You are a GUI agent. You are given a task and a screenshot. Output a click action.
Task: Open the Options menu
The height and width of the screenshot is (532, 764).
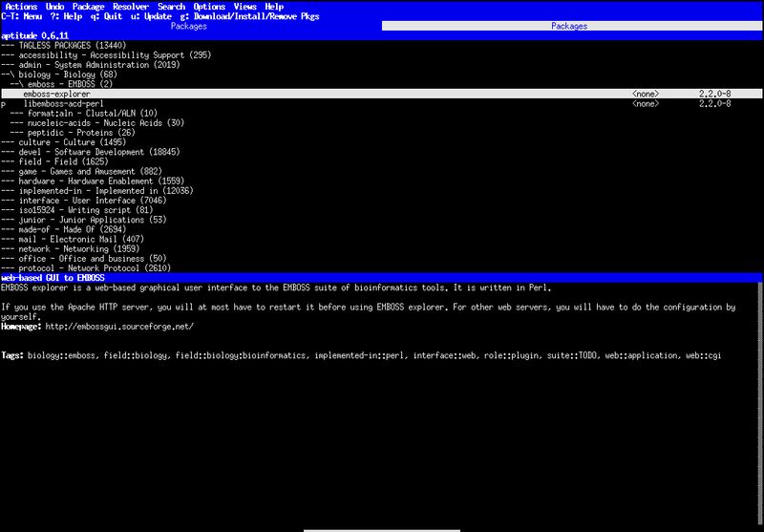coord(209,7)
